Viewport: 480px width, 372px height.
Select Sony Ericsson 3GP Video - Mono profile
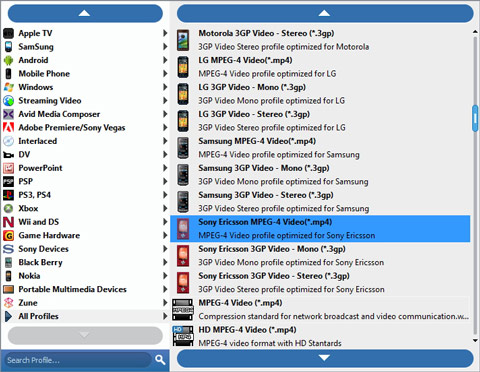point(320,256)
